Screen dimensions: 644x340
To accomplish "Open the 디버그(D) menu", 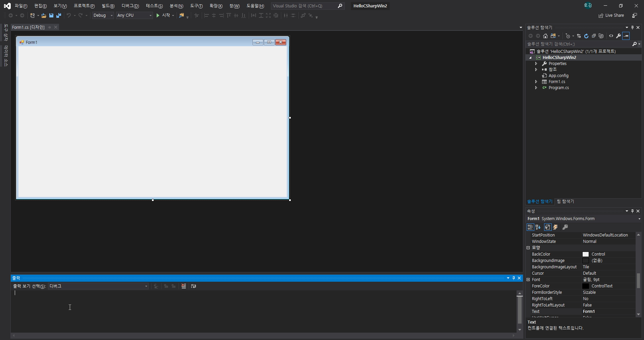I will point(130,6).
